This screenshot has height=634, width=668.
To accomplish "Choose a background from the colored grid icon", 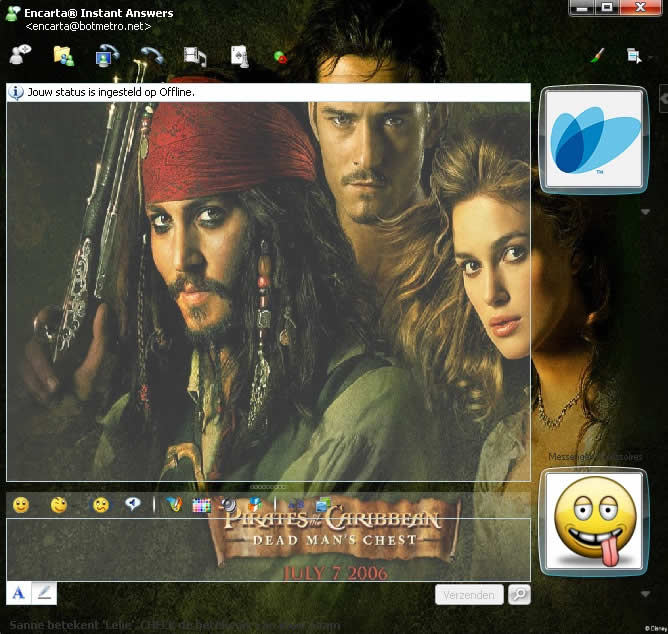I will [202, 505].
